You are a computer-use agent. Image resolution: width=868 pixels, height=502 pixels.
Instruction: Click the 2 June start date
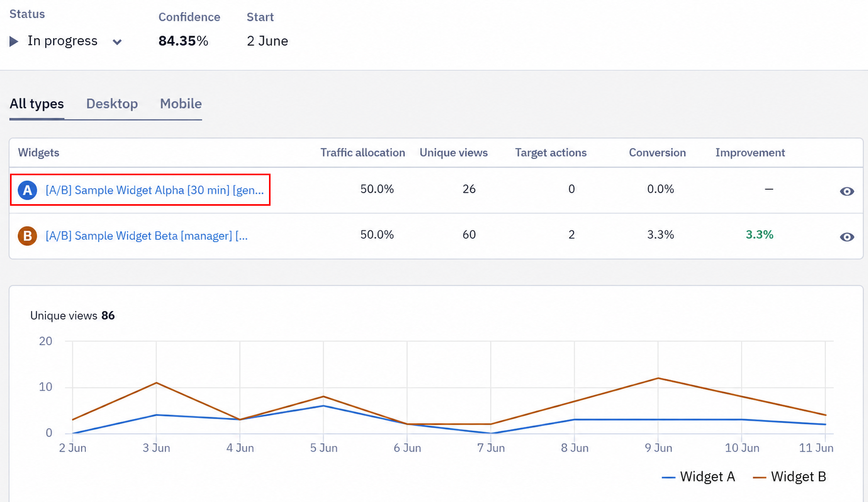(267, 41)
